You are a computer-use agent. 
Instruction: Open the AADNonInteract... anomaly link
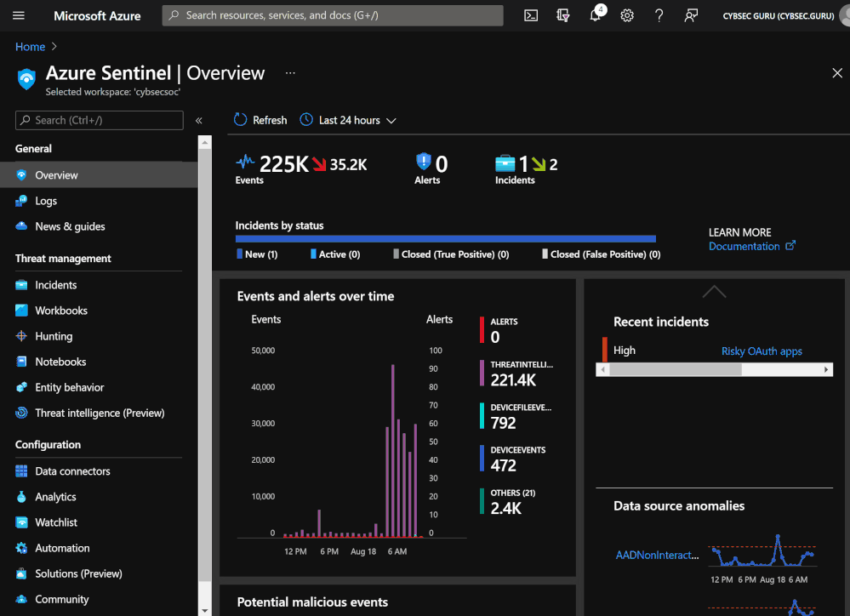(x=657, y=555)
